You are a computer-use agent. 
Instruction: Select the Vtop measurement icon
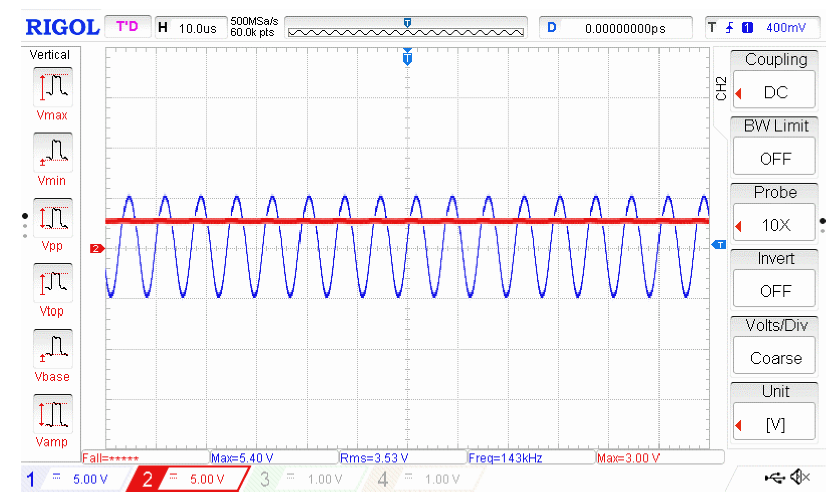(53, 283)
